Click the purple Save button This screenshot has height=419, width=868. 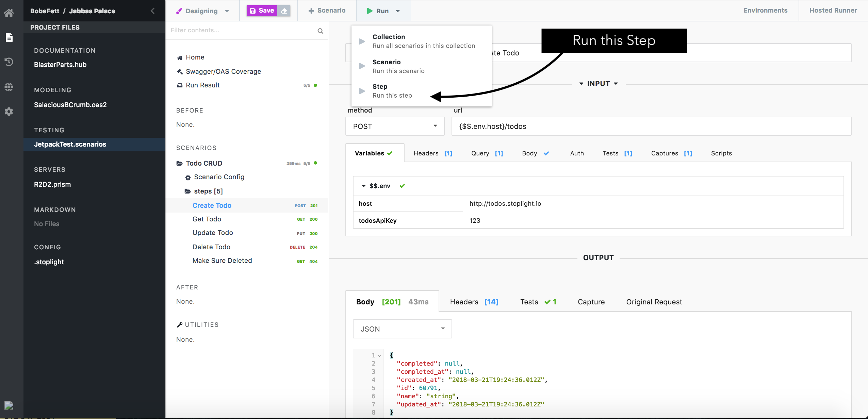coord(262,11)
